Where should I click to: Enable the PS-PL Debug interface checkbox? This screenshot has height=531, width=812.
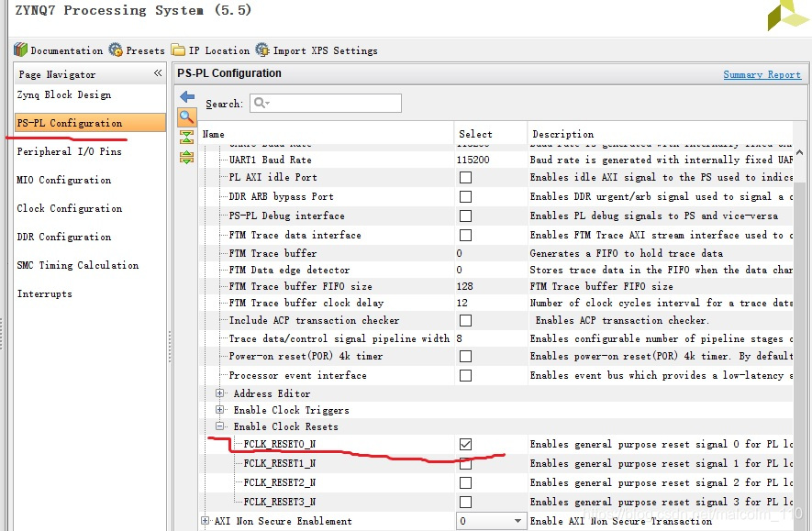(465, 216)
